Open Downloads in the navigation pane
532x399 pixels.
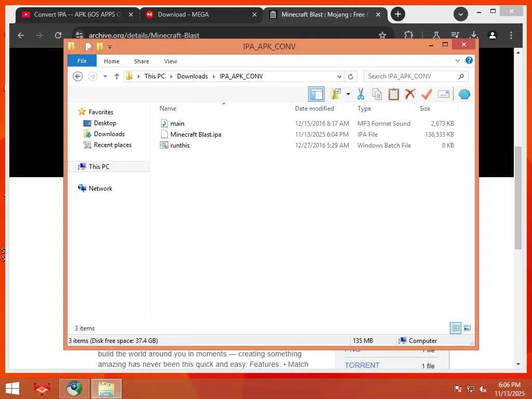[x=109, y=134]
